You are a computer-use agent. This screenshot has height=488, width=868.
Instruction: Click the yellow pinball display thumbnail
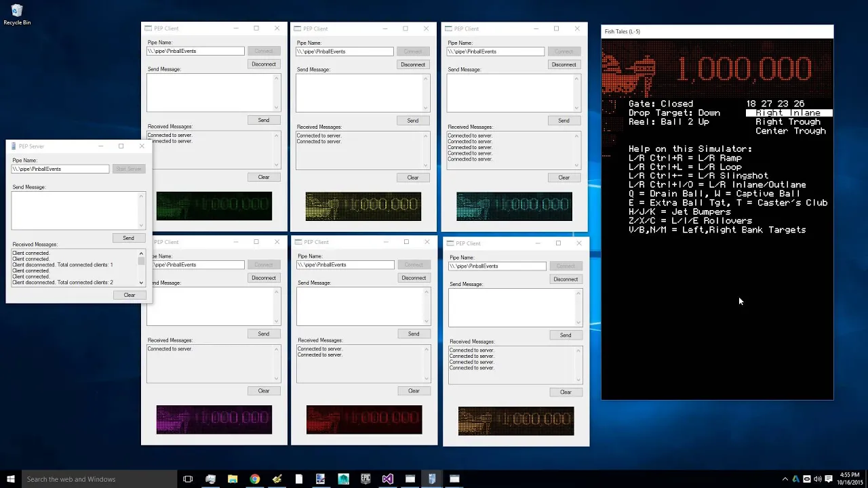coord(363,207)
